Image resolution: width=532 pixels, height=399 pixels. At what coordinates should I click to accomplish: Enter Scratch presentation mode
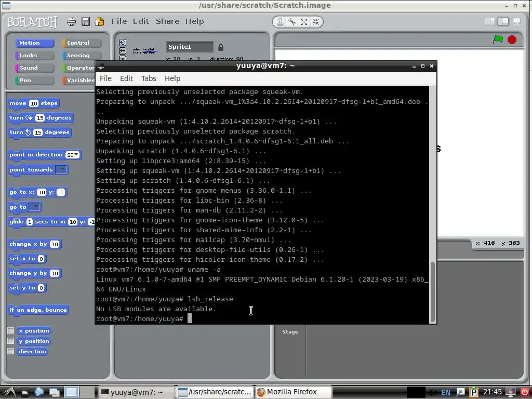517,22
